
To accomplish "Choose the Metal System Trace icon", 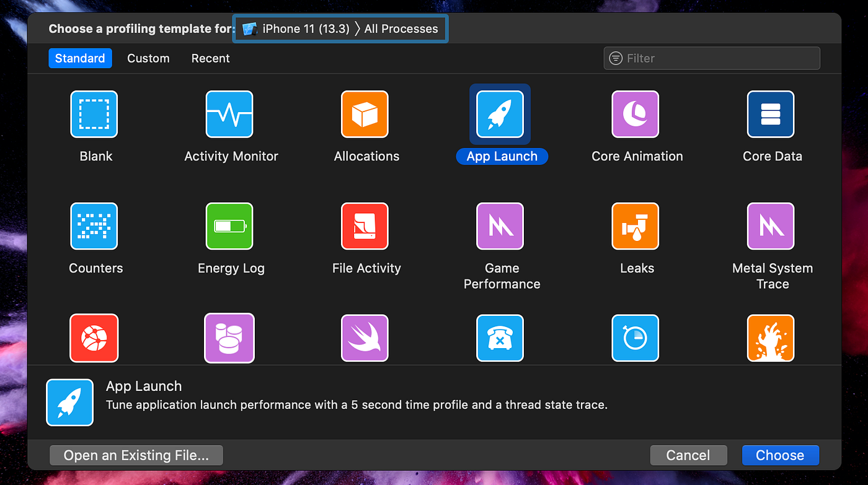I will pyautogui.click(x=771, y=226).
